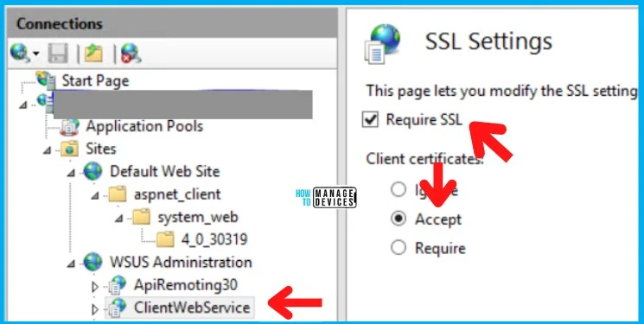Click the Up folder icon in Connections toolbar
This screenshot has height=324, width=644.
point(93,54)
